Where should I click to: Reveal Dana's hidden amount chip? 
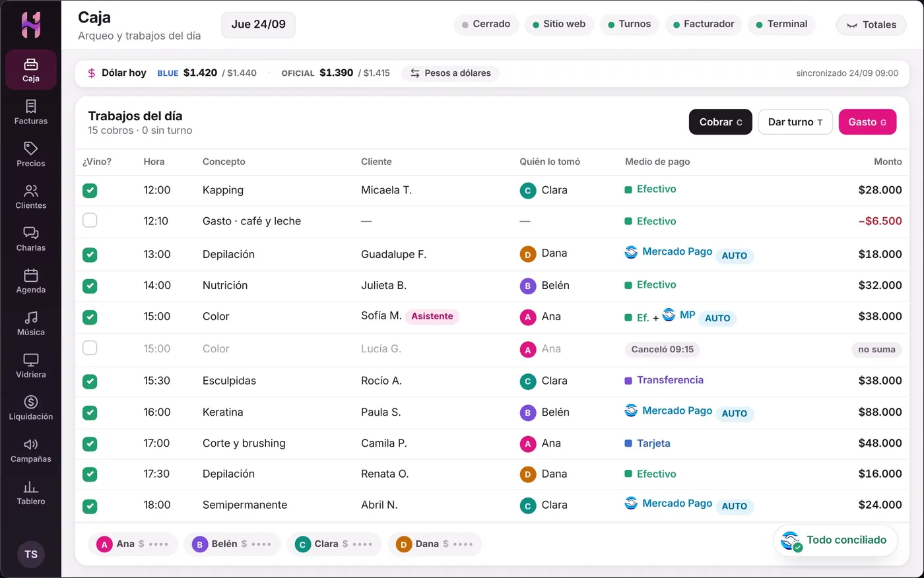[x=434, y=544]
